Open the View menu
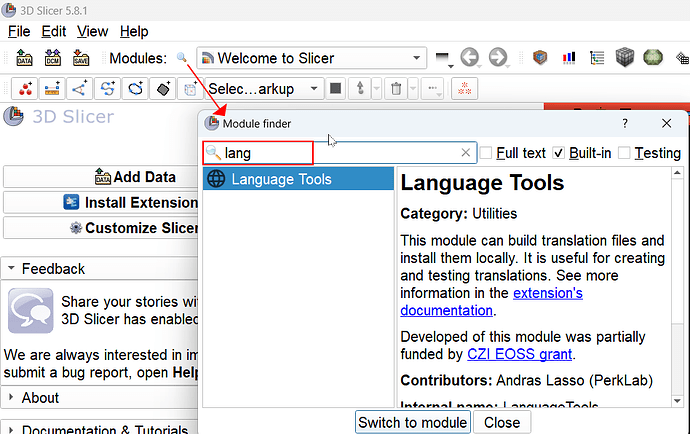The height and width of the screenshot is (434, 690). coord(92,32)
